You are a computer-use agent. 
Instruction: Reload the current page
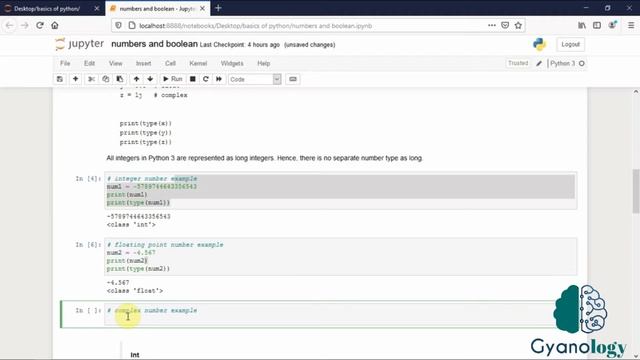point(40,25)
